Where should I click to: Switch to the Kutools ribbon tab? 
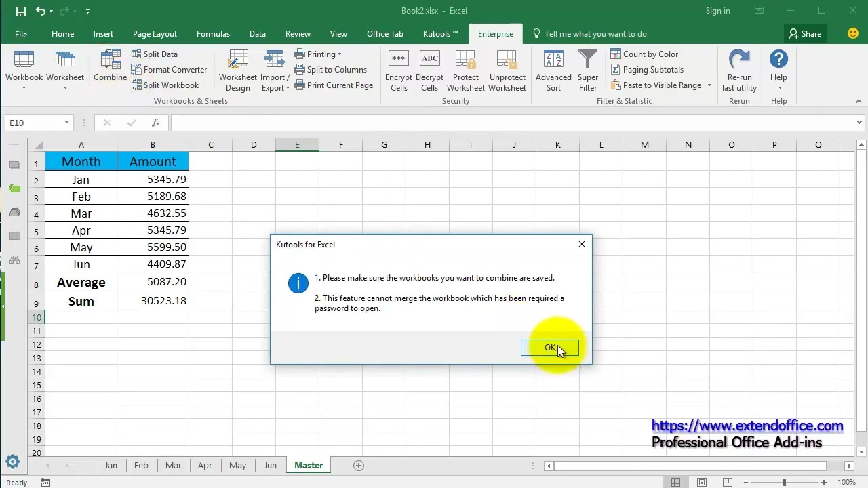click(441, 34)
